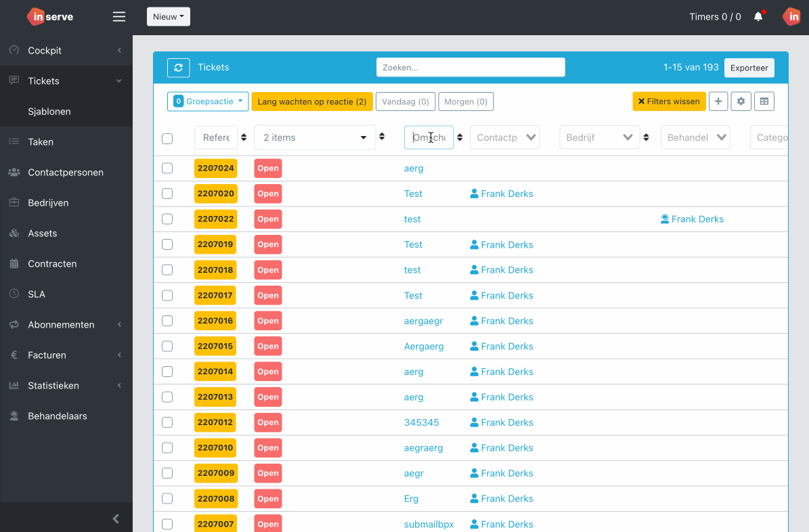The width and height of the screenshot is (809, 532).
Task: Click the Taken list icon
Action: 14,141
